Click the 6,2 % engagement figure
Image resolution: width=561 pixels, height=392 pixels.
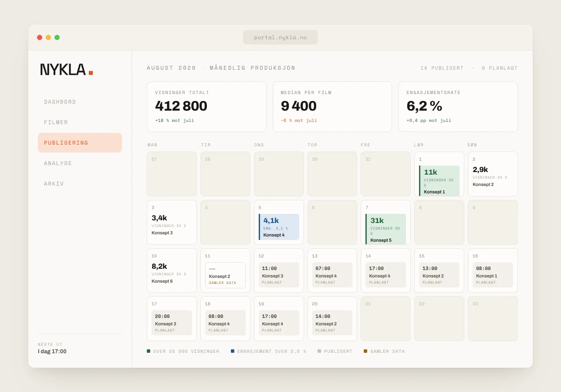[424, 106]
